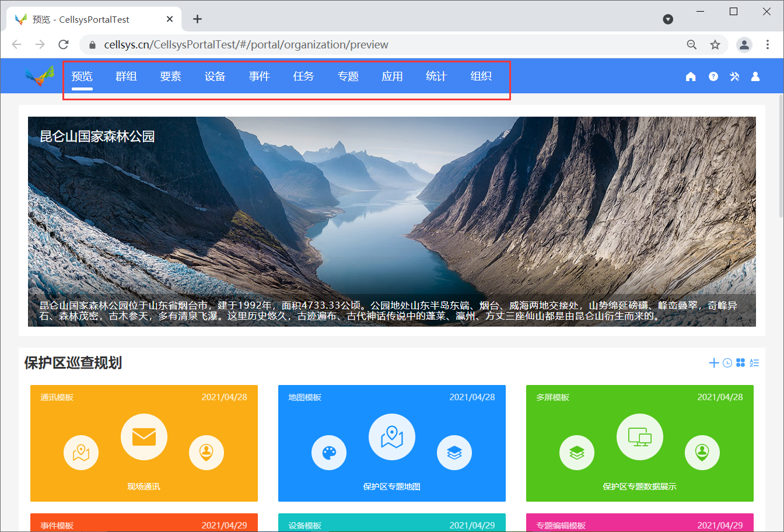The height and width of the screenshot is (532, 784).
Task: Click the map pin icon on 现场通讯 card
Action: 81,453
